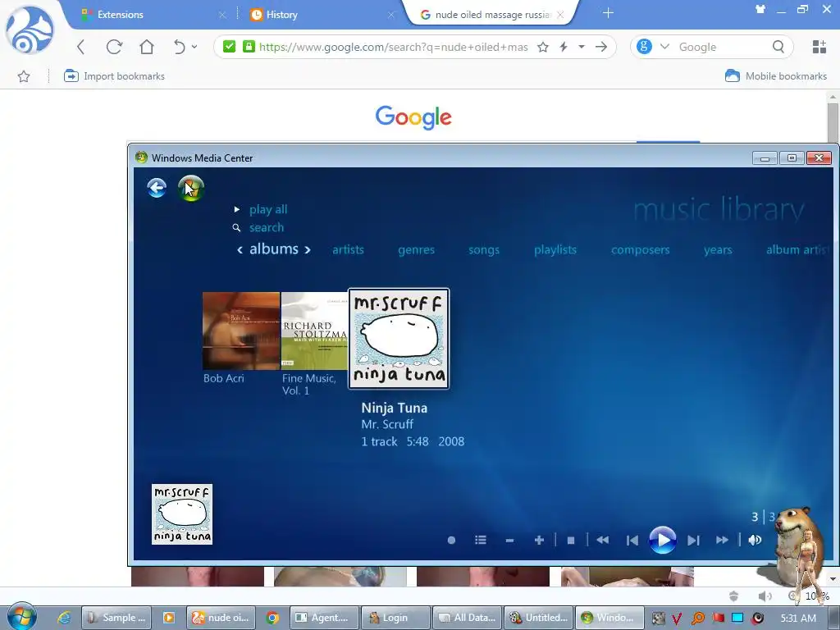Fast forward the current track
Viewport: 840px width, 630px height.
722,540
